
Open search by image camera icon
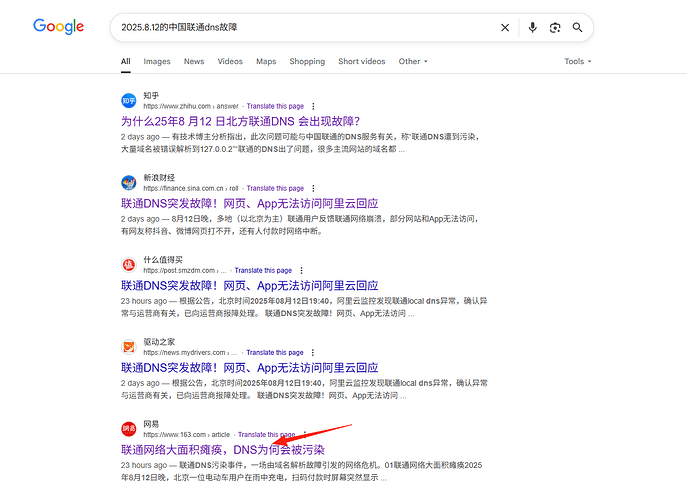pyautogui.click(x=555, y=28)
